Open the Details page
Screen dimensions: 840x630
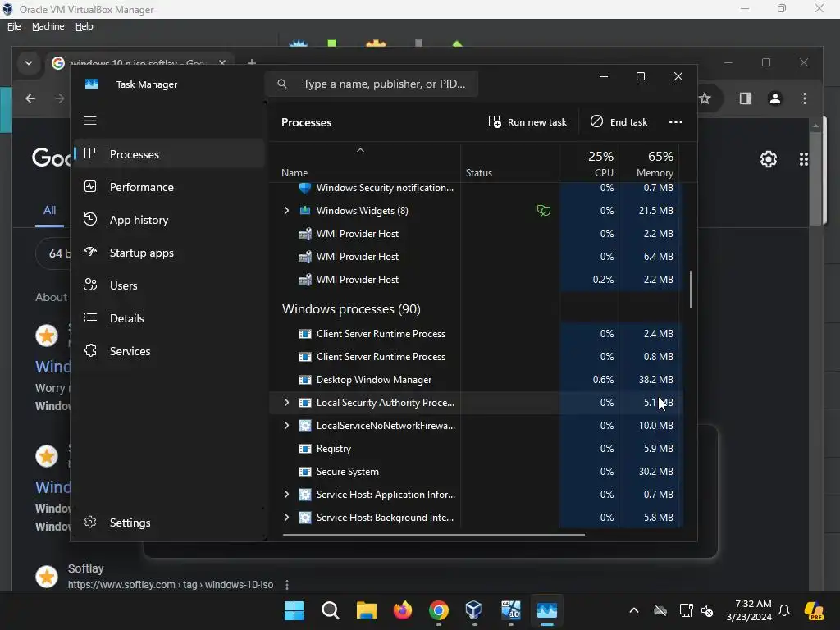169,318
